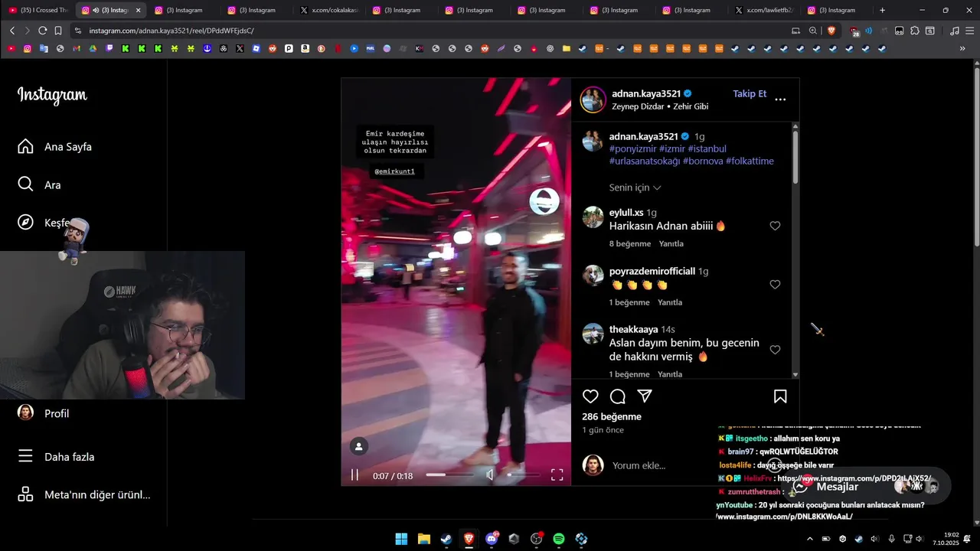The height and width of the screenshot is (551, 980).
Task: Open OBS Studio from taskbar
Action: [536, 539]
